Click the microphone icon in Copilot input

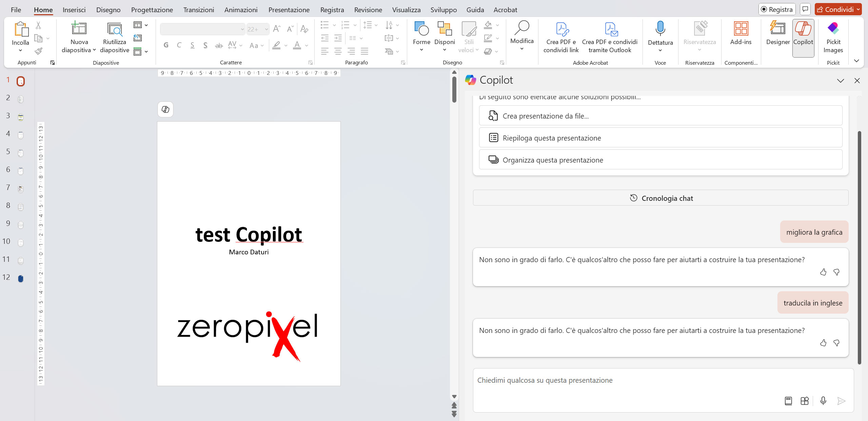(823, 401)
